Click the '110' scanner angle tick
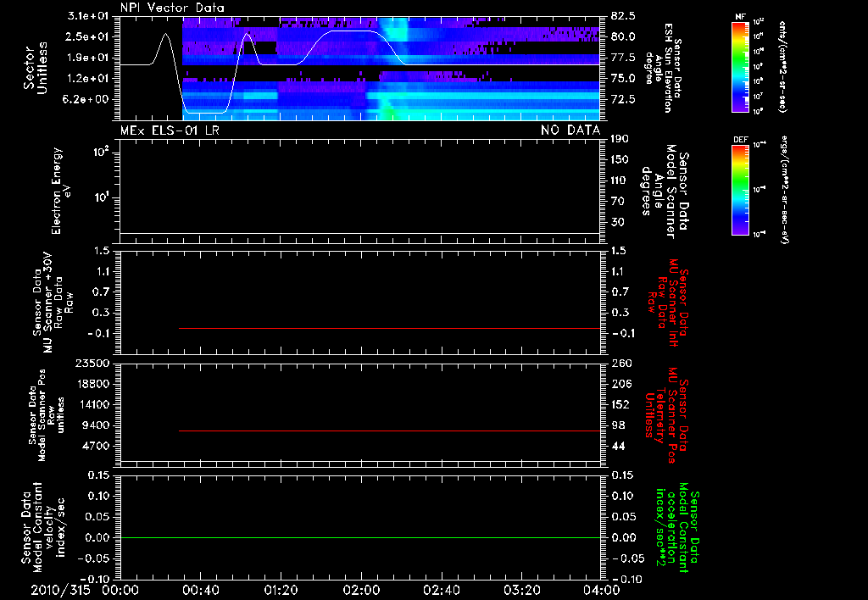Screen dimensions: 868x600 [620, 181]
